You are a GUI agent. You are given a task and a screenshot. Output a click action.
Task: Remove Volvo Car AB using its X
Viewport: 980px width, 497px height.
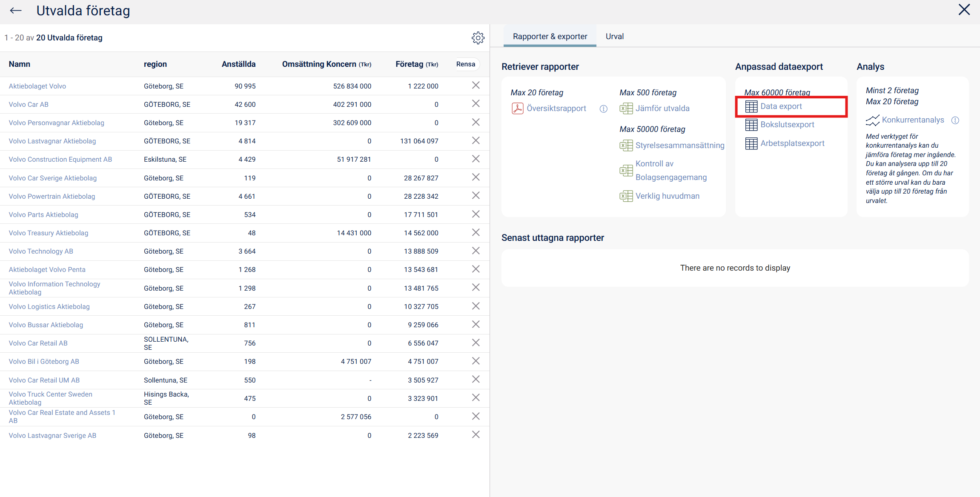coord(476,104)
